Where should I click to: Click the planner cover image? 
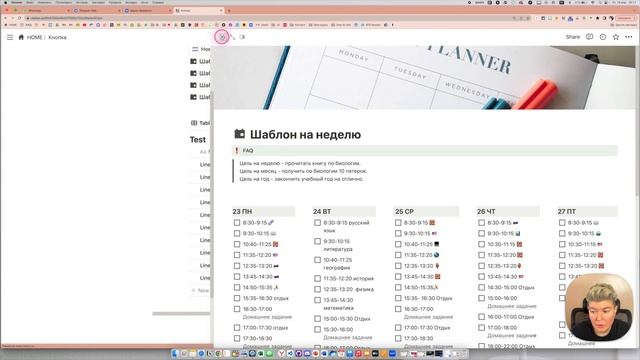pyautogui.click(x=425, y=78)
